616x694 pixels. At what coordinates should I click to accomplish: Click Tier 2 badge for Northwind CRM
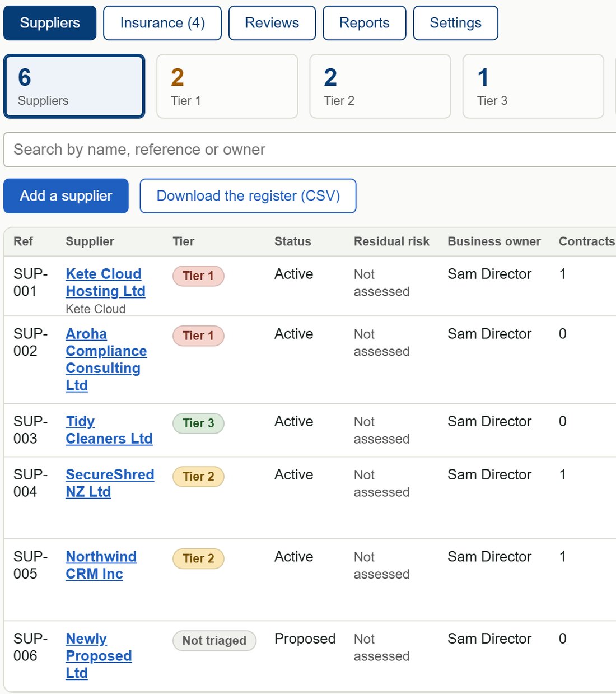click(198, 558)
